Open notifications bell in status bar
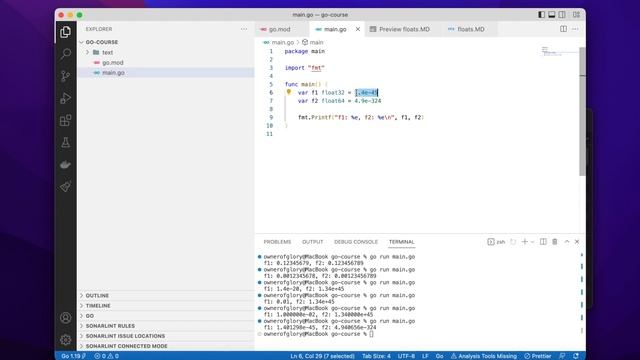This screenshot has width=640, height=360. click(x=576, y=356)
